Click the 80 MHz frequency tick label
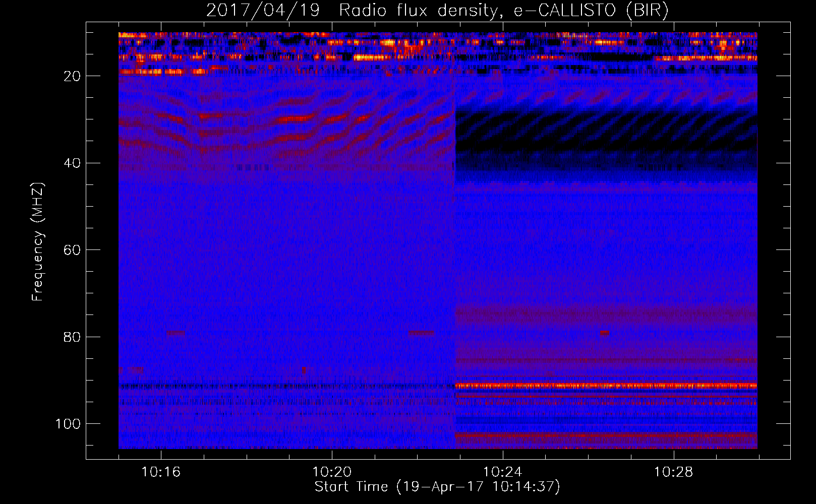Viewport: 816px width, 504px height. 73,337
